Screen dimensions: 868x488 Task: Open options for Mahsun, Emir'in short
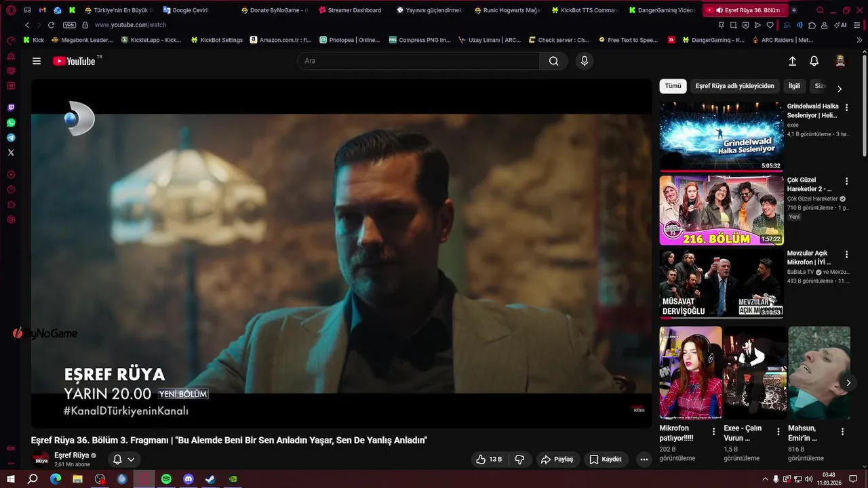click(843, 432)
